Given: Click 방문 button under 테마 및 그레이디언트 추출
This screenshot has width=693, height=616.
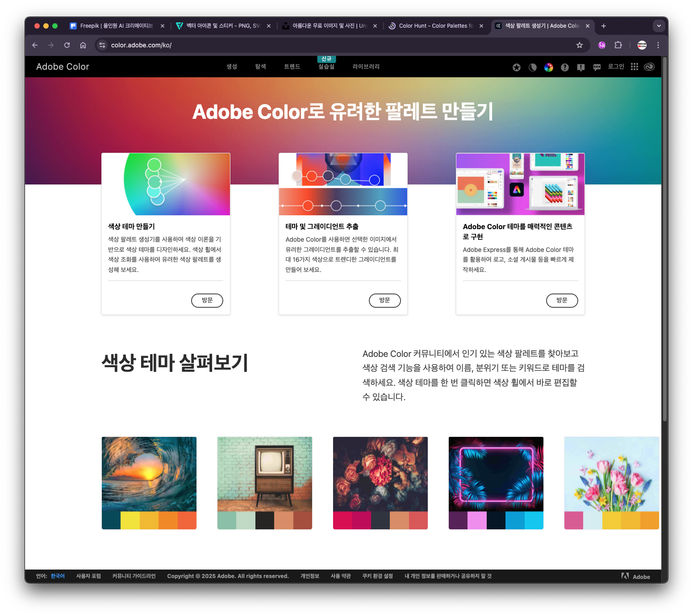Looking at the screenshot, I should pyautogui.click(x=384, y=300).
